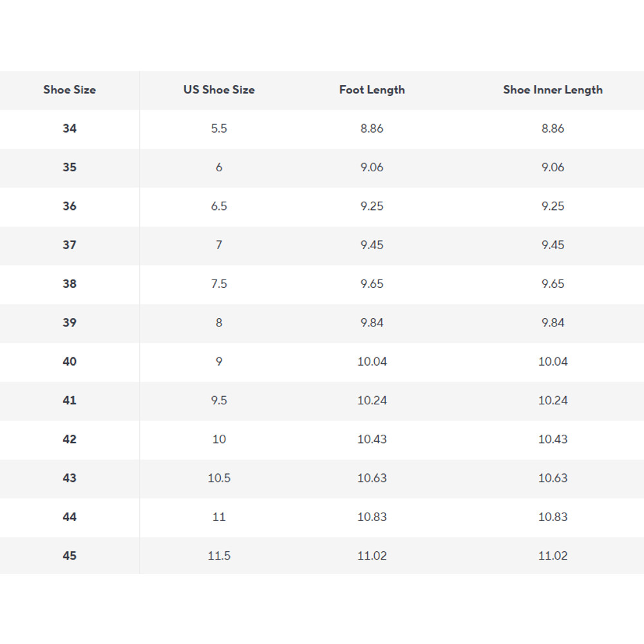This screenshot has width=644, height=644.
Task: Click shoe inner length 11.02 cell
Action: [553, 556]
